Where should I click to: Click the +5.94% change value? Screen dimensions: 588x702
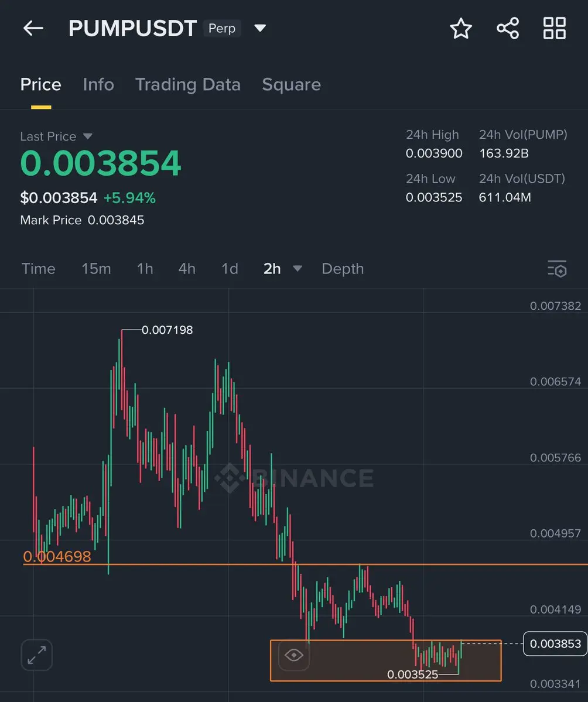click(x=130, y=198)
